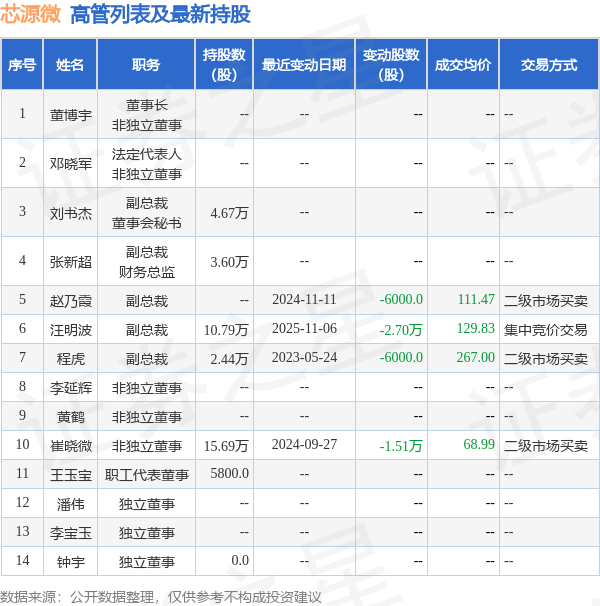
Task: Click the 数据来源 footer disclaimer text
Action: click(x=161, y=597)
